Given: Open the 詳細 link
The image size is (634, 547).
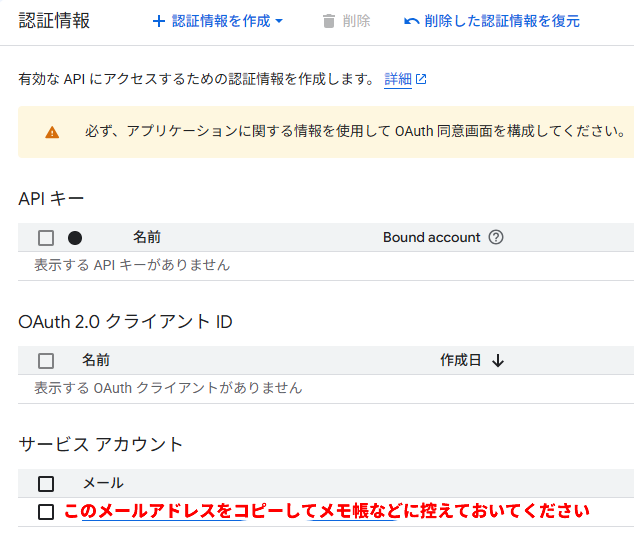Looking at the screenshot, I should coord(398,79).
